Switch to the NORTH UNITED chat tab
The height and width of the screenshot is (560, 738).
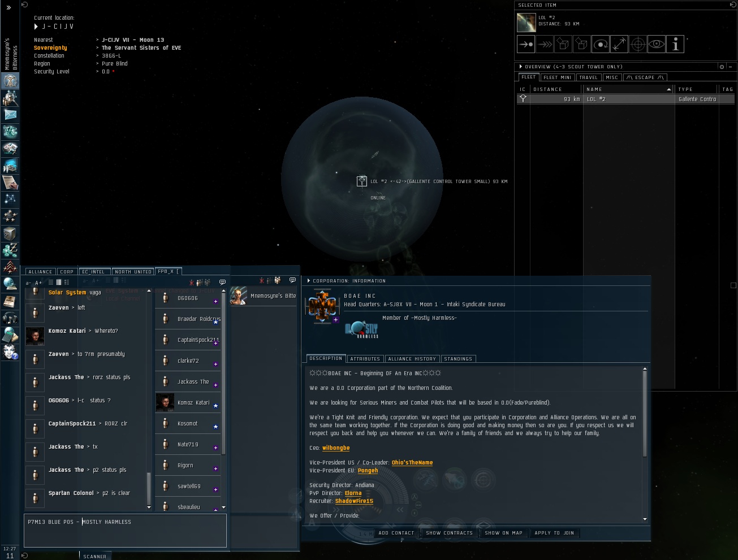tap(133, 272)
